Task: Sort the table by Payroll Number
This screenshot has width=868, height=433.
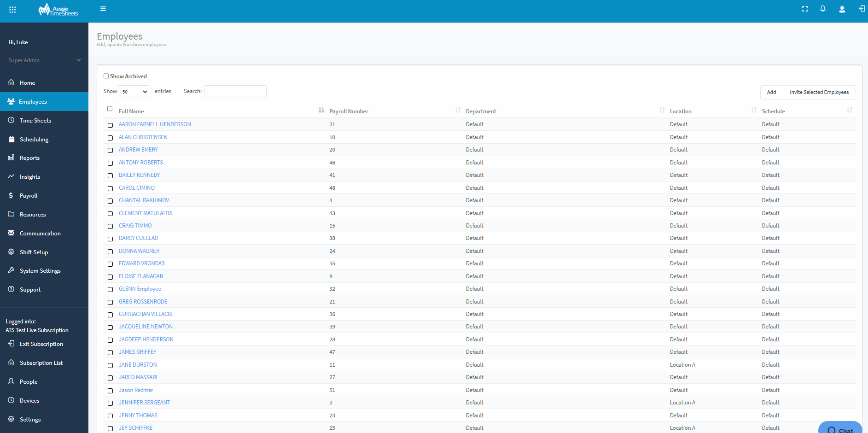Action: (x=349, y=111)
